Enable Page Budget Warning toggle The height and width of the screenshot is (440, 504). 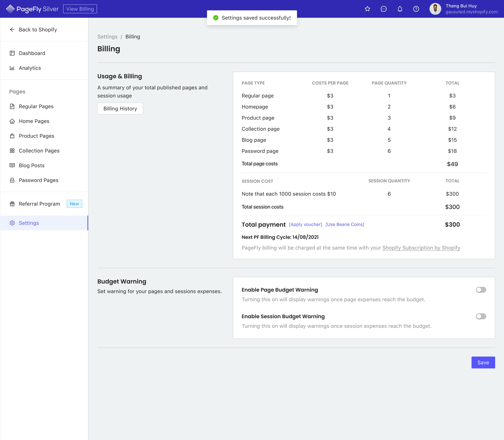481,290
